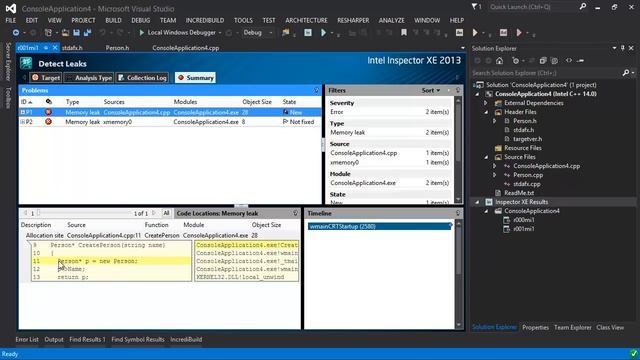Switch to ConsoleApplication4.cpp document tab
640x360 pixels.
[x=186, y=48]
